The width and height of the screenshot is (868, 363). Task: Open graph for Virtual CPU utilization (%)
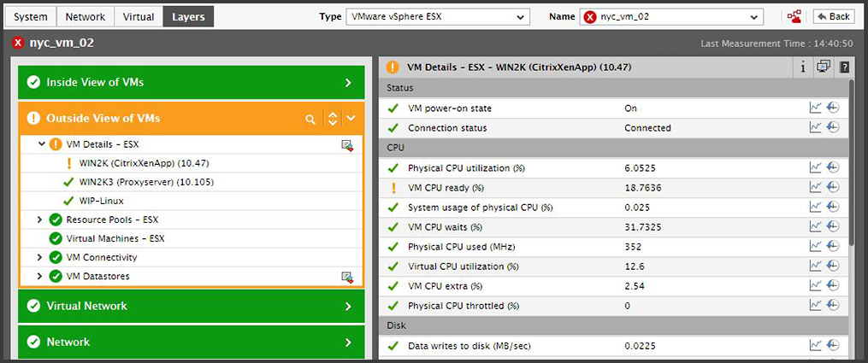(816, 266)
